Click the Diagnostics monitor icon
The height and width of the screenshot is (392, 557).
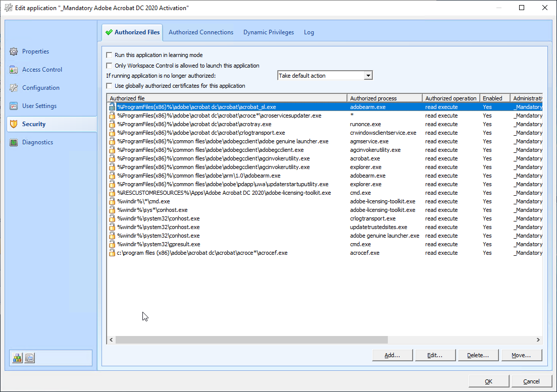[x=14, y=142]
